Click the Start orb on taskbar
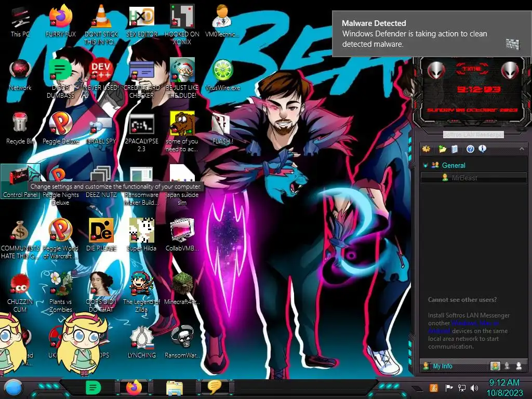The image size is (532, 399). coord(14,388)
